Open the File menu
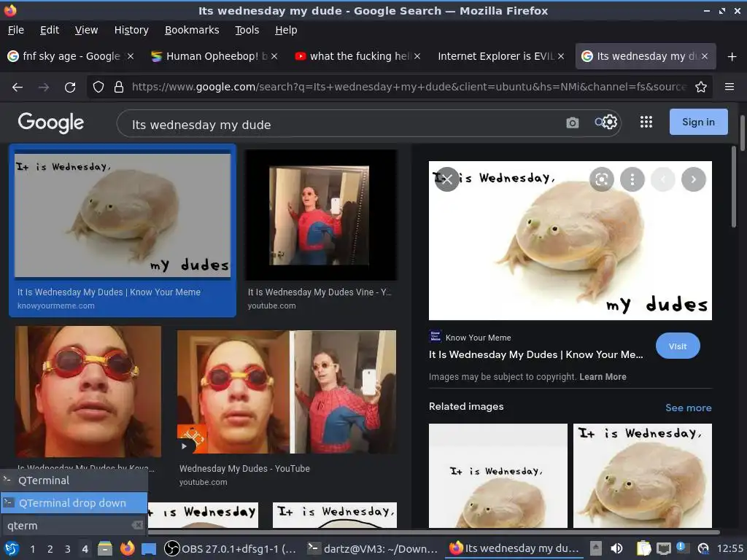Screen dimensions: 747x560 [x=16, y=30]
